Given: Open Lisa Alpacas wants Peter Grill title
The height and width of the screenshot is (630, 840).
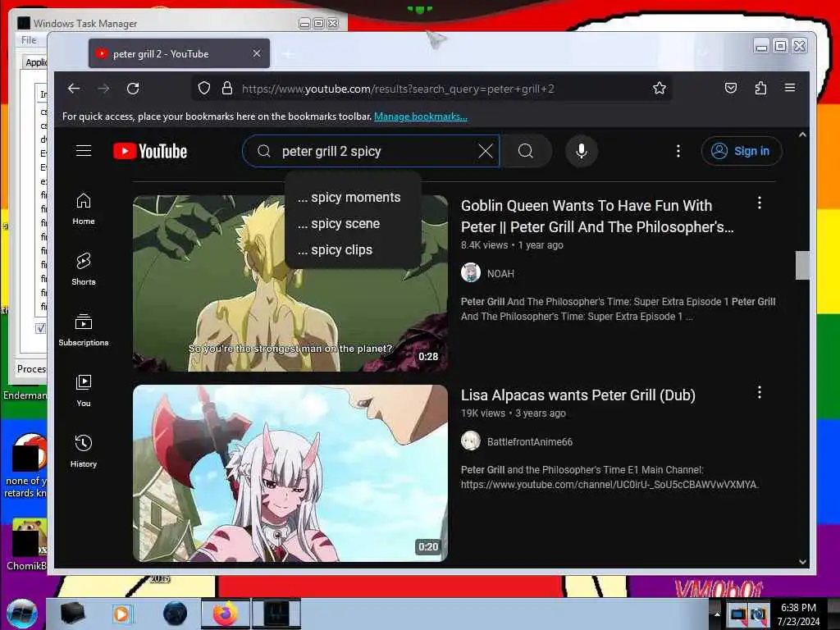Looking at the screenshot, I should (x=578, y=395).
